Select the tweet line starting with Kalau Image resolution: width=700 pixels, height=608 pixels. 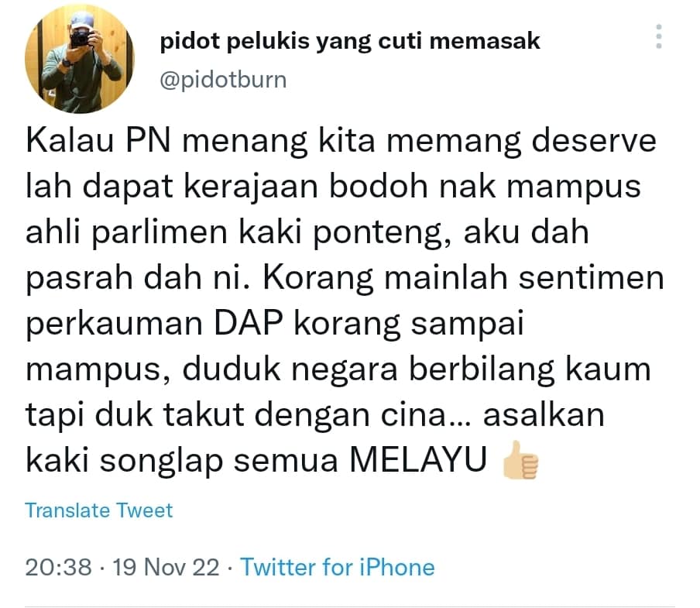[341, 141]
